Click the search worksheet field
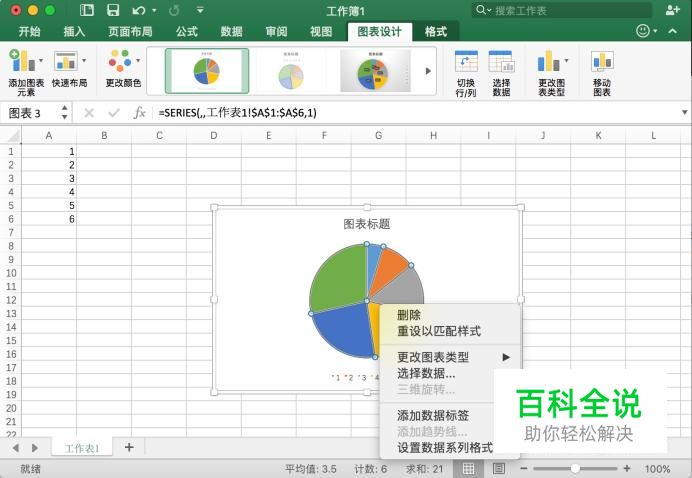 point(563,10)
